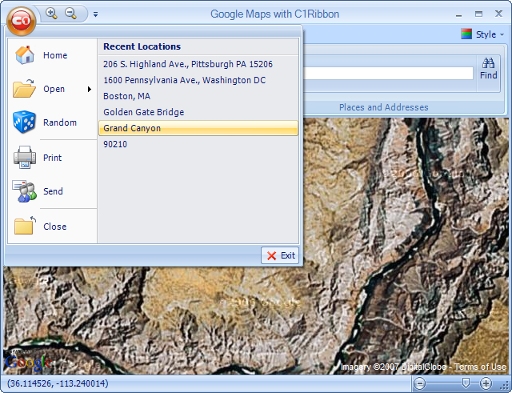Open the Style dropdown
This screenshot has width=512, height=393.
[x=483, y=34]
